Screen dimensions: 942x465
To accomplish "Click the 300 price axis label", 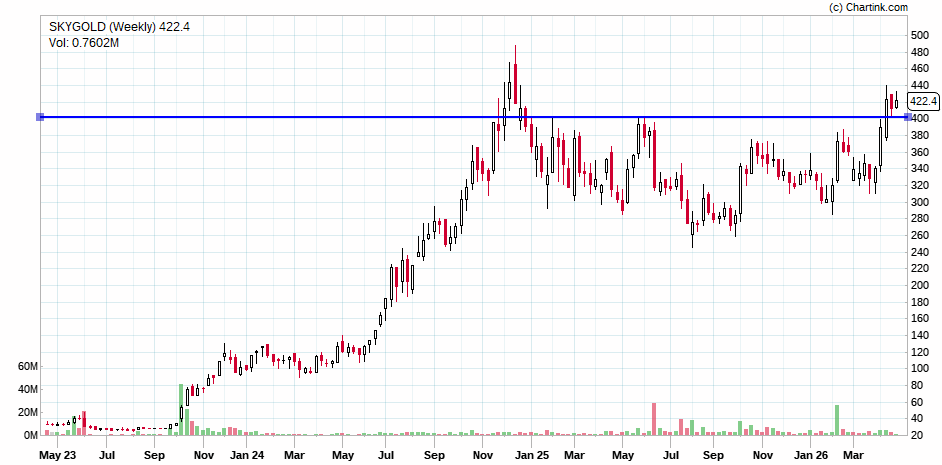I will (x=920, y=202).
